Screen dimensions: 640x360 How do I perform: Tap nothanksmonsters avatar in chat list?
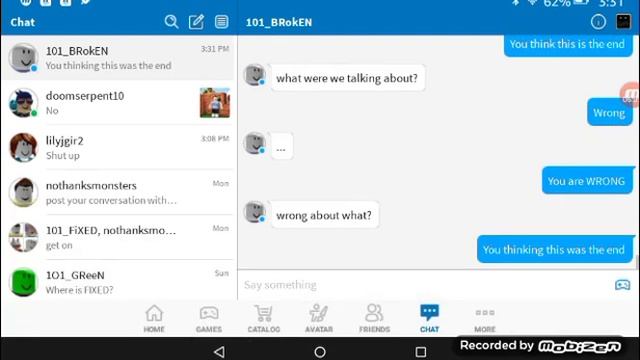pyautogui.click(x=23, y=192)
